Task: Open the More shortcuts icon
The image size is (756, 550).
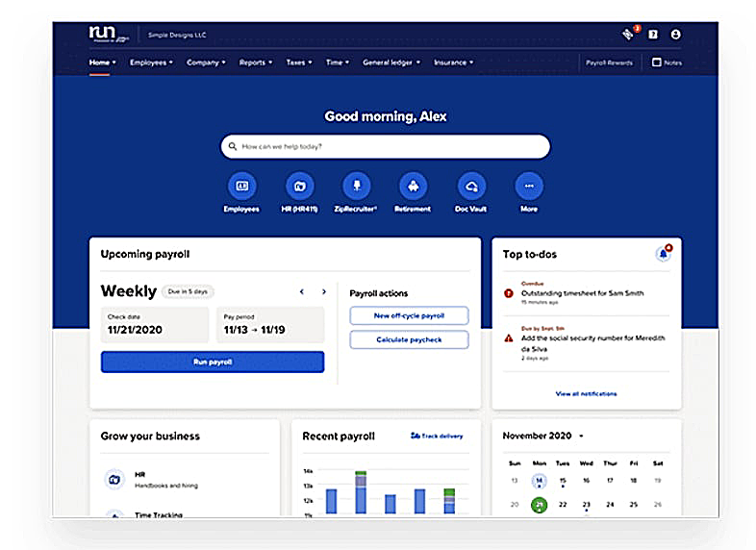Action: click(529, 187)
